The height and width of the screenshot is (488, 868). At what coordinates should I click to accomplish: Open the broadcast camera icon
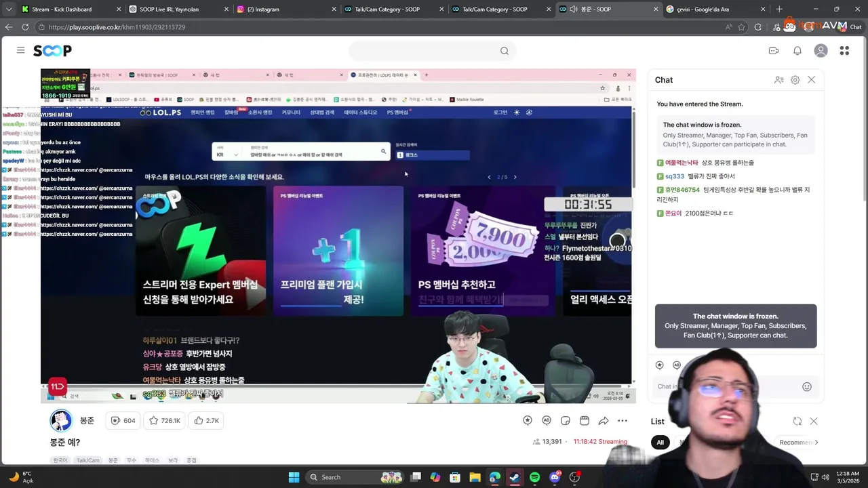pyautogui.click(x=774, y=51)
